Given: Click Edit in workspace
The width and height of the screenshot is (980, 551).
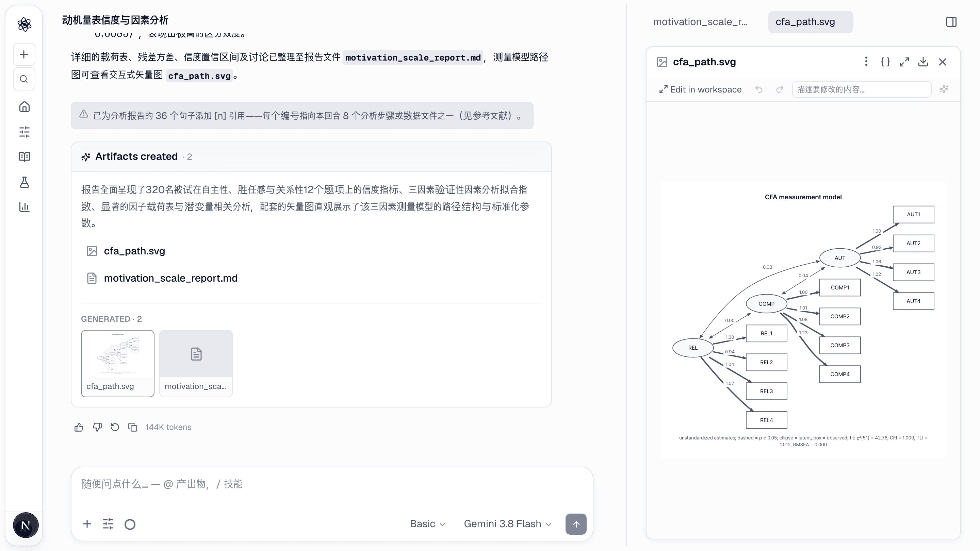Looking at the screenshot, I should pos(700,89).
